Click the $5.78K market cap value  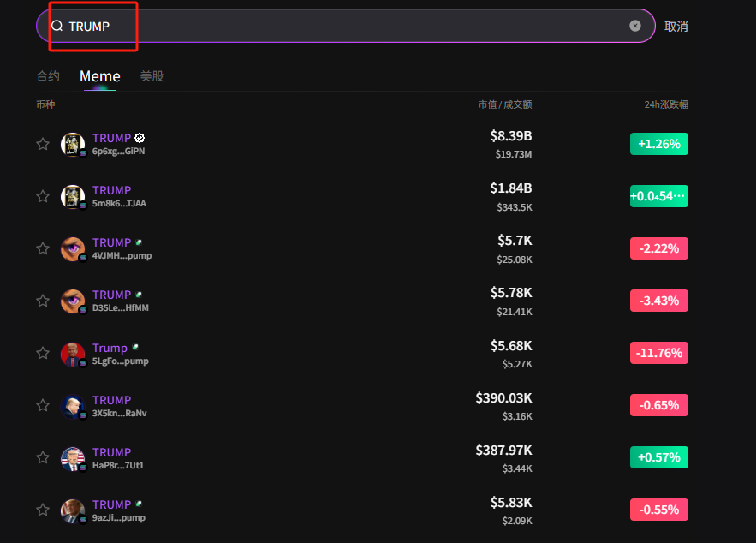point(511,293)
